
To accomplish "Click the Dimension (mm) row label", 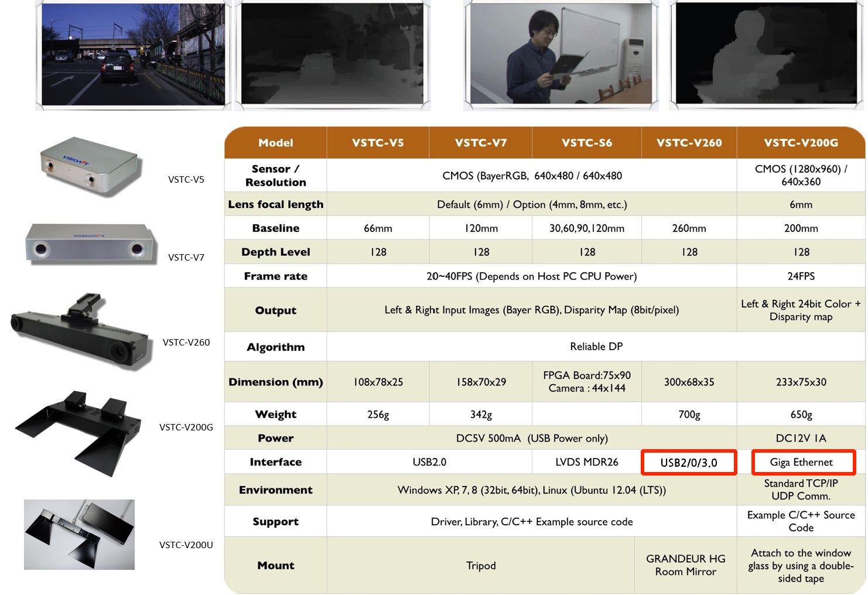I will coord(275,382).
